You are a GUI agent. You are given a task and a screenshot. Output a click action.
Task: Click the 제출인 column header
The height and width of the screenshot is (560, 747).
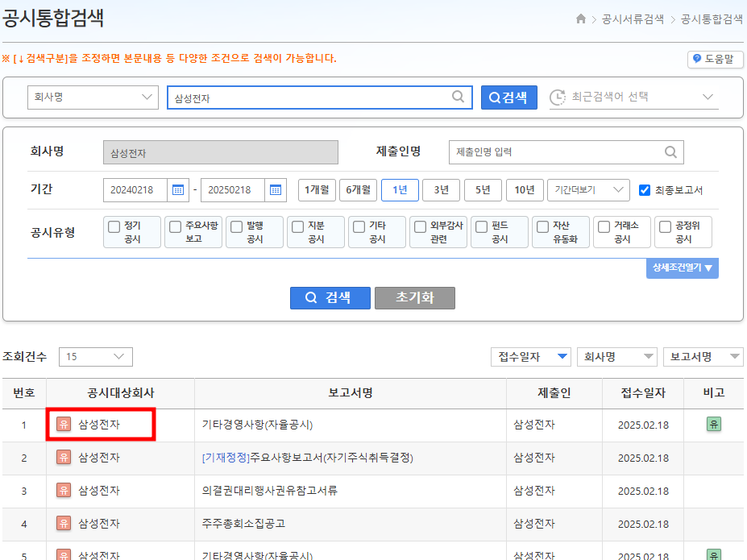(x=554, y=393)
